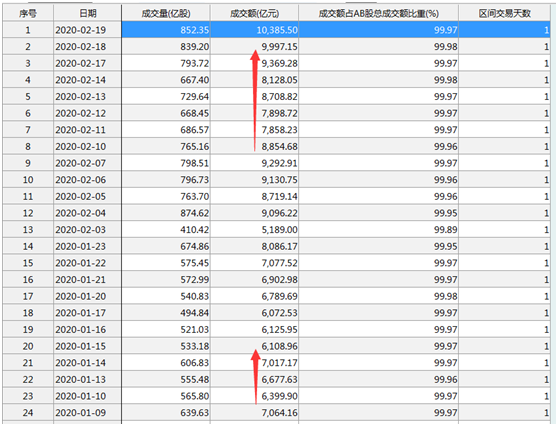This screenshot has width=558, height=426.
Task: Click the 2020-01-15 date cell
Action: pyautogui.click(x=88, y=346)
